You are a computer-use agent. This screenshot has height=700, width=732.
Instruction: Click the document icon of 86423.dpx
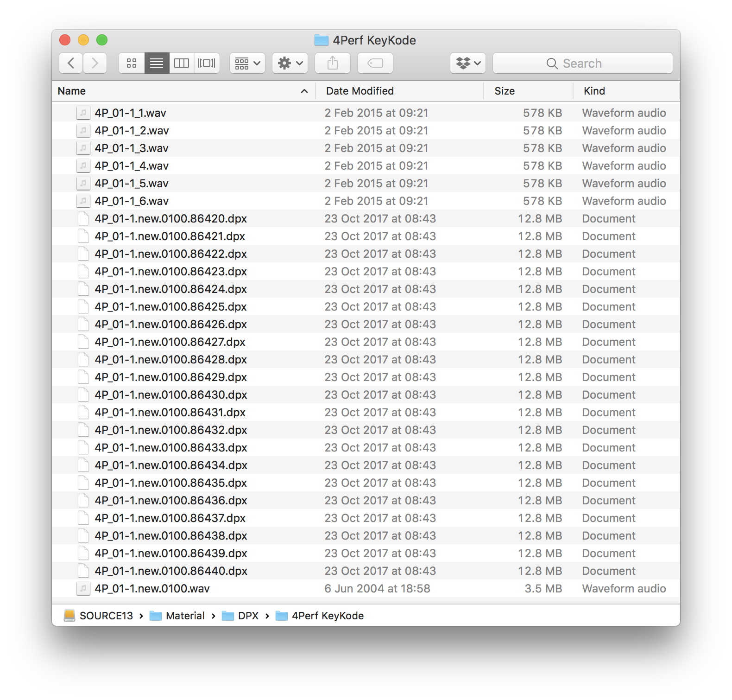[83, 271]
